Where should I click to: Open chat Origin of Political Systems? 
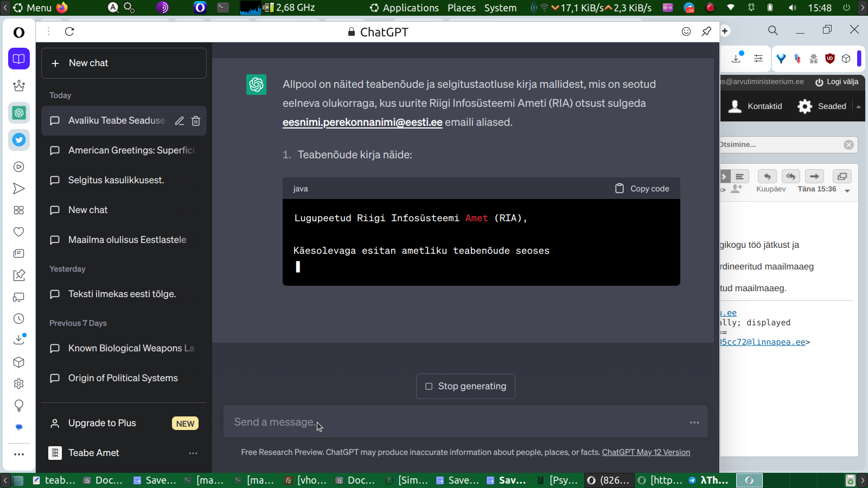(x=124, y=378)
